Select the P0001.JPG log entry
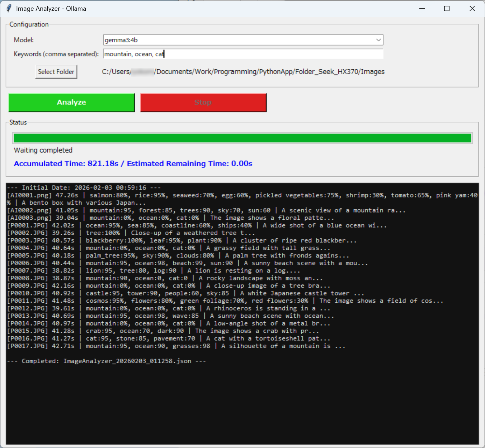The height and width of the screenshot is (448, 485). [x=197, y=225]
